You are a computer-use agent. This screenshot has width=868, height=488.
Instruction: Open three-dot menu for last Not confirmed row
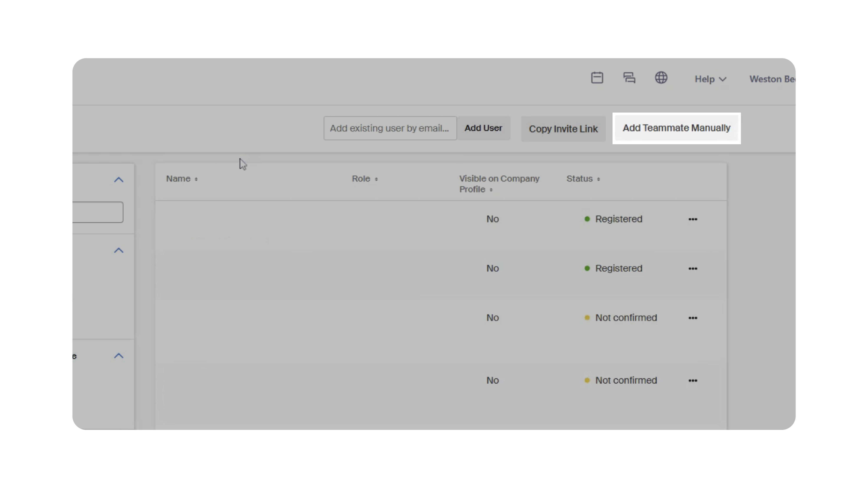692,380
